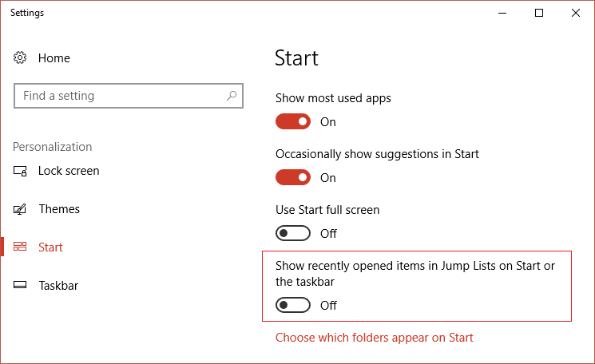Open the Lock screen settings page

coord(69,171)
